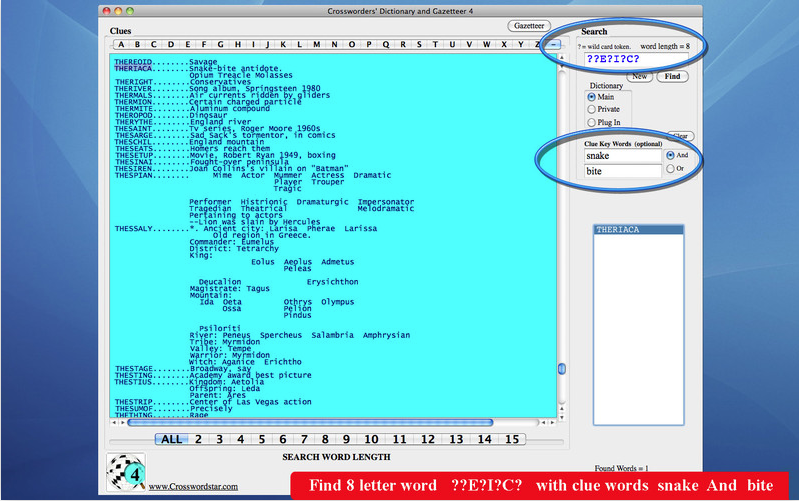Set search word length to 2
This screenshot has height=501, width=799.
(198, 439)
